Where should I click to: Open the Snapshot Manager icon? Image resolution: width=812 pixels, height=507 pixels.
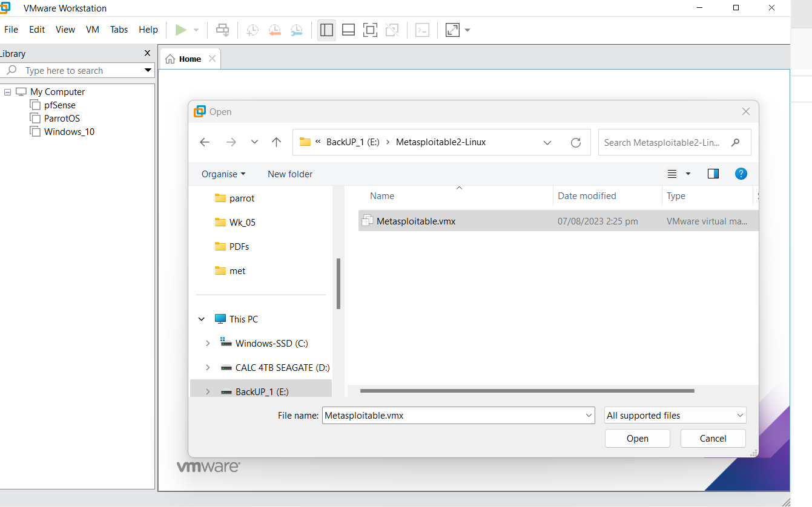tap(296, 30)
